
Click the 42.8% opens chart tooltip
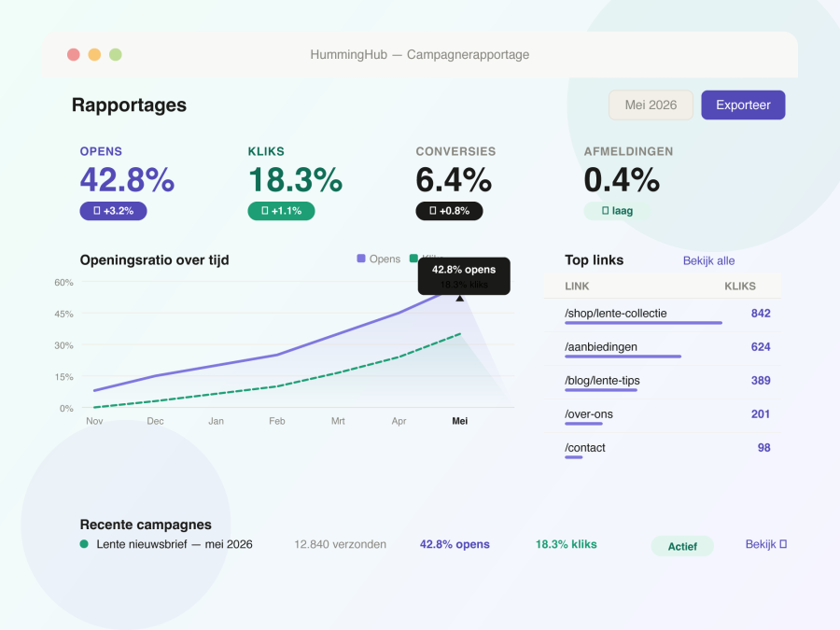464,276
